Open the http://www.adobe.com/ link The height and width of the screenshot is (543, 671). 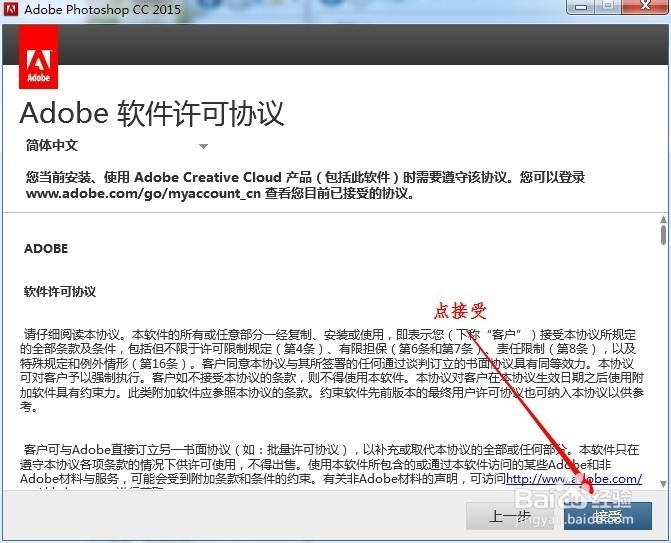[574, 478]
